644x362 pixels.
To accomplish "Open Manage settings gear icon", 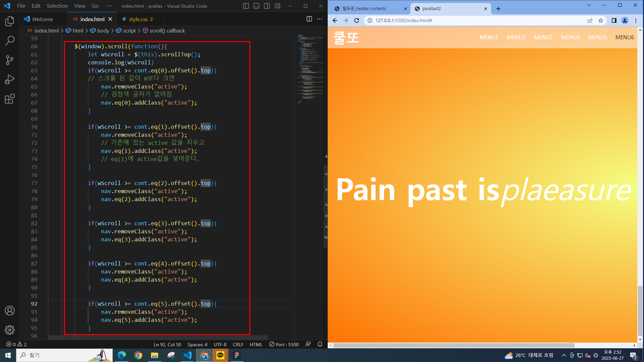I will (10, 330).
